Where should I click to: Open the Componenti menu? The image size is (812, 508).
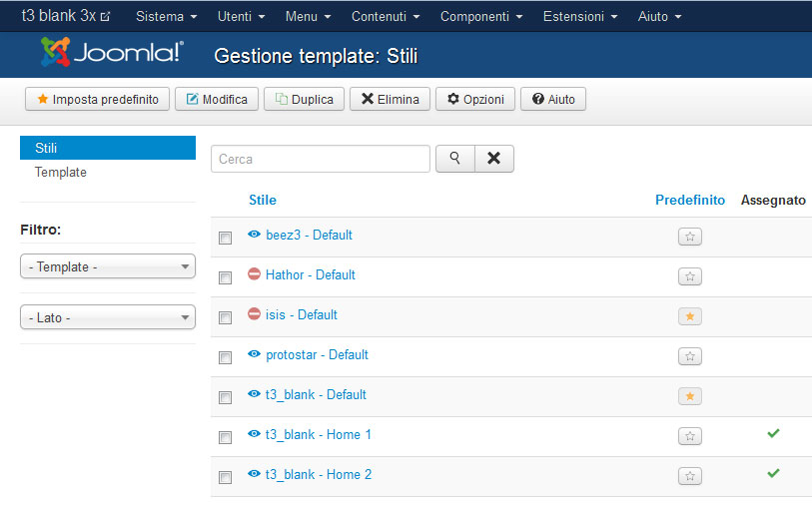(x=481, y=17)
